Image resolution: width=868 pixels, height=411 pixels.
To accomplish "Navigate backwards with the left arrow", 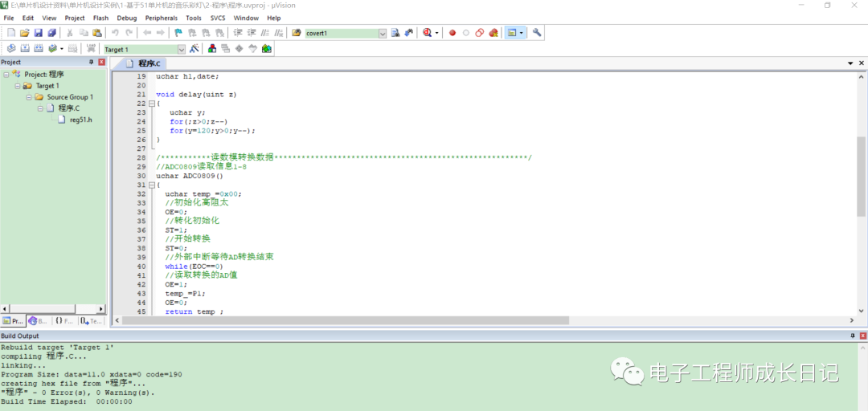I will pos(147,33).
